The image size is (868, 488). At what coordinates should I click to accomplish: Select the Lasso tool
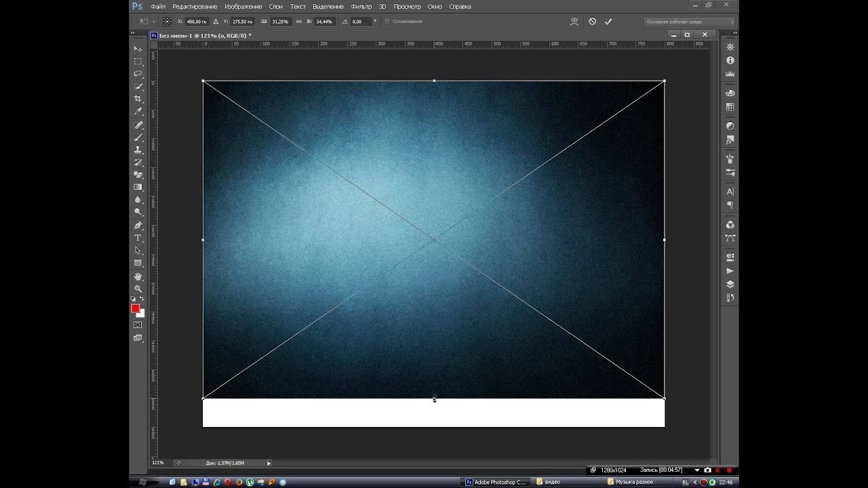point(138,74)
